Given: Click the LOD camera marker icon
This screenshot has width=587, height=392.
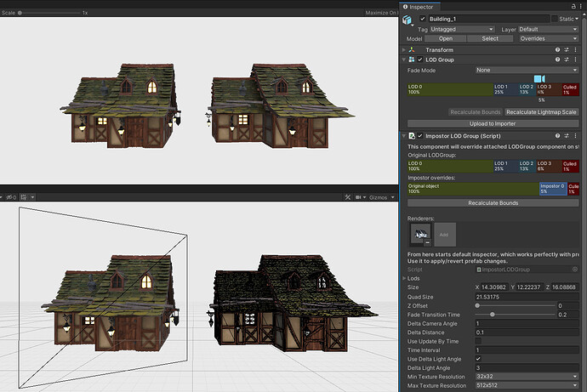Looking at the screenshot, I should (539, 78).
